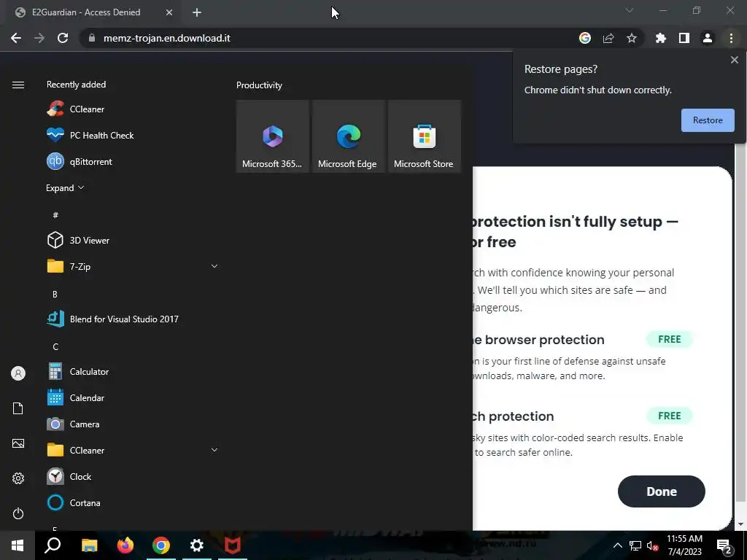The width and height of the screenshot is (747, 560).
Task: Open McAfee from taskbar
Action: coord(233,545)
